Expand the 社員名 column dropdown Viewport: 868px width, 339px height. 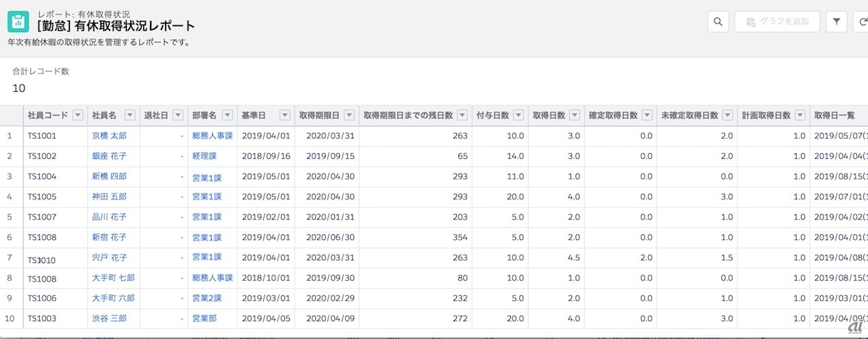[129, 115]
